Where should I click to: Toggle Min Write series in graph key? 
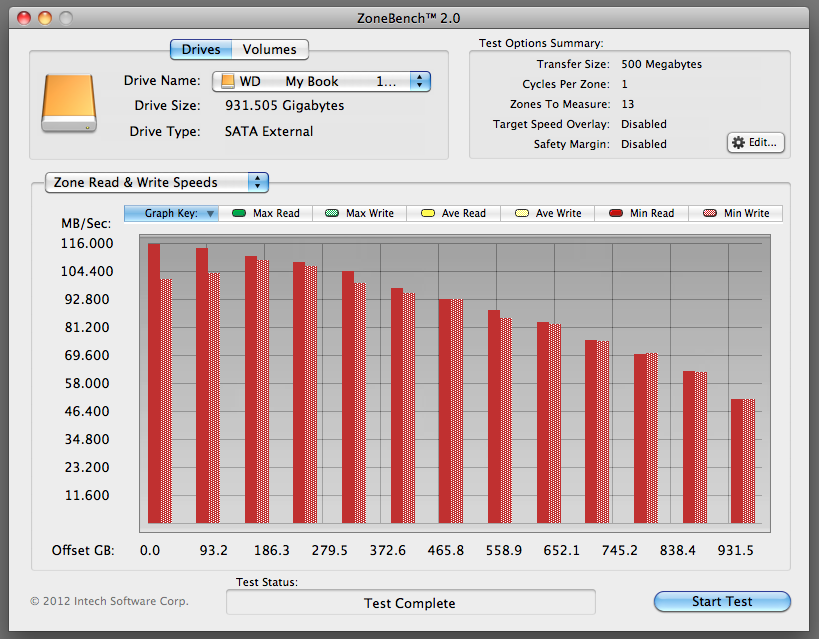(735, 213)
